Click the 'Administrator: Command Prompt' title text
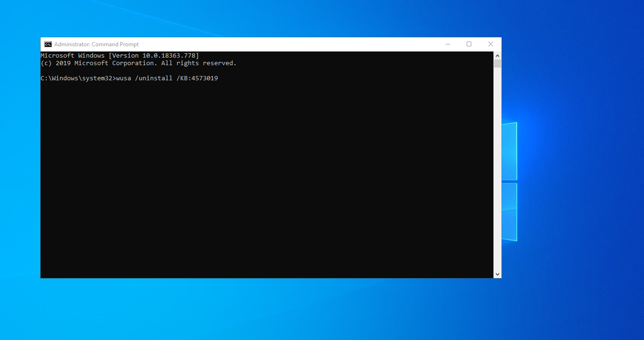The image size is (644, 340). tap(97, 44)
